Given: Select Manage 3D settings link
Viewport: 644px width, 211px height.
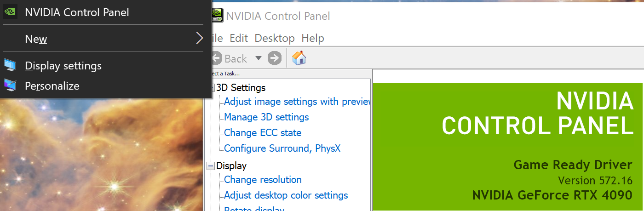Looking at the screenshot, I should point(266,117).
